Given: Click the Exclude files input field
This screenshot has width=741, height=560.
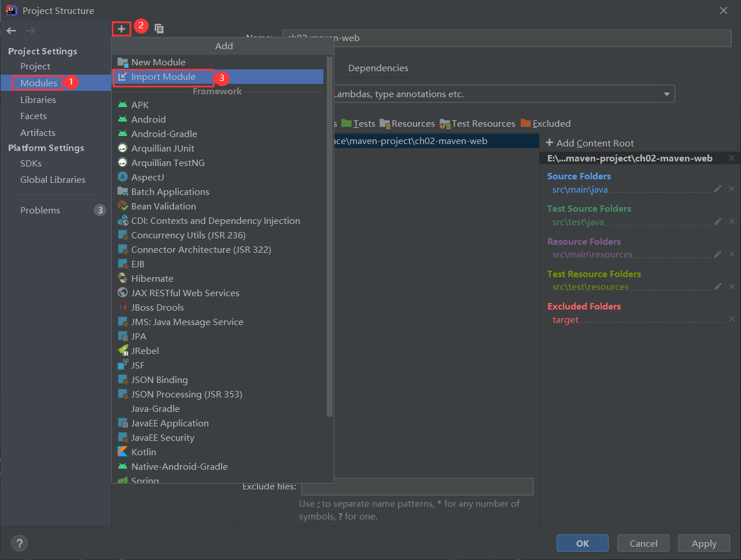Looking at the screenshot, I should 416,487.
